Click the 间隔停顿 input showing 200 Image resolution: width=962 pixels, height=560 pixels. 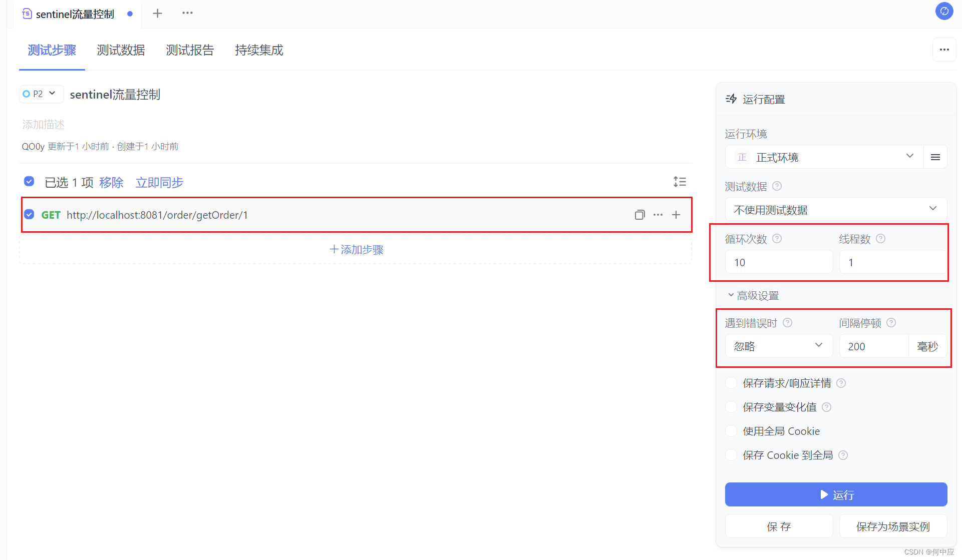coord(874,346)
